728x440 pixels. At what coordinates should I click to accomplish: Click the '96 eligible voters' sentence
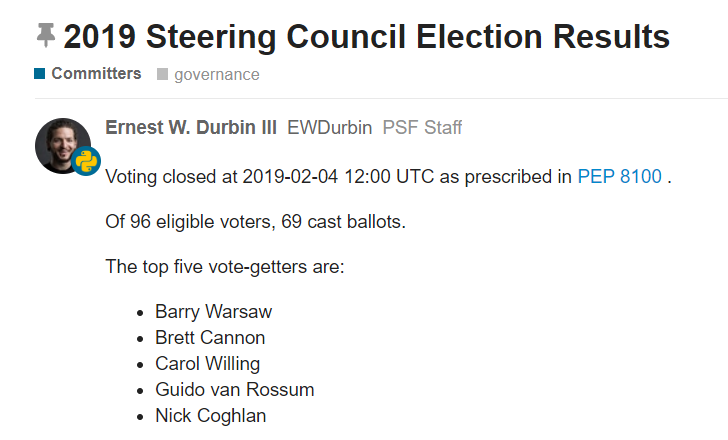255,222
